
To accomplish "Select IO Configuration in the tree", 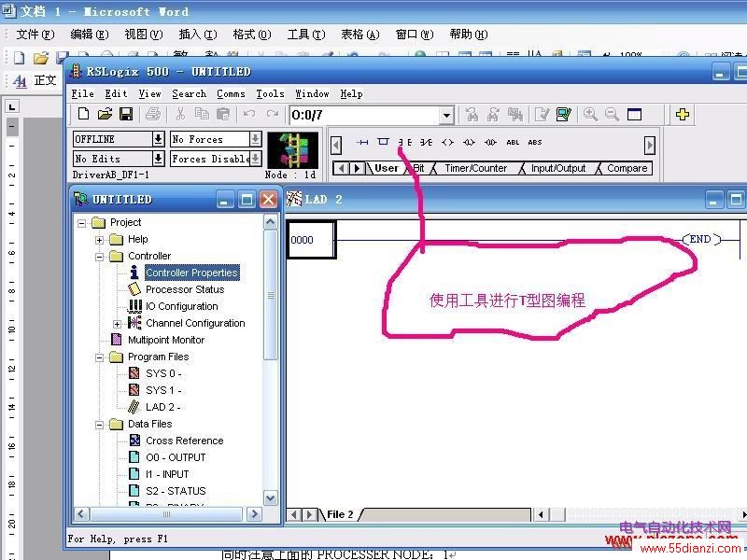I will (x=181, y=306).
